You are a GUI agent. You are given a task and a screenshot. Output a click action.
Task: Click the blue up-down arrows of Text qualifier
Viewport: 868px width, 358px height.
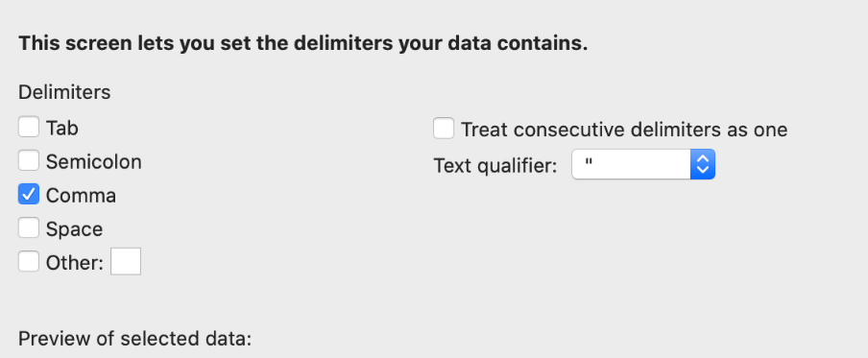pos(703,164)
